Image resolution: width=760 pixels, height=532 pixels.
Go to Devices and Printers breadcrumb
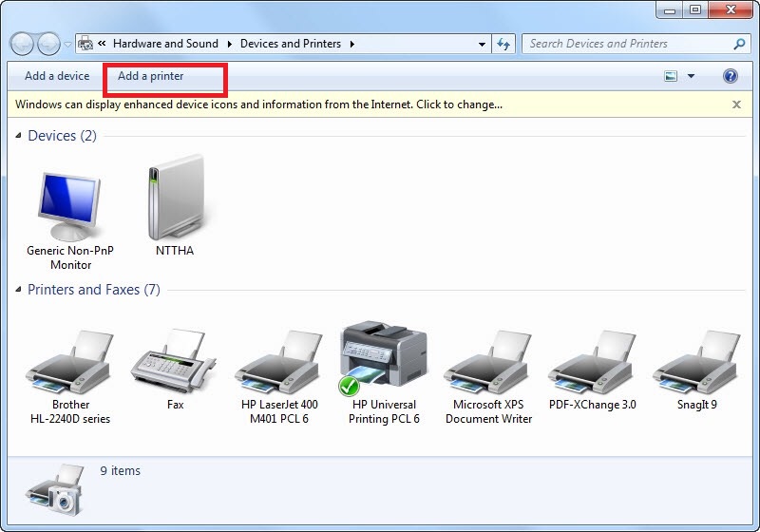291,44
